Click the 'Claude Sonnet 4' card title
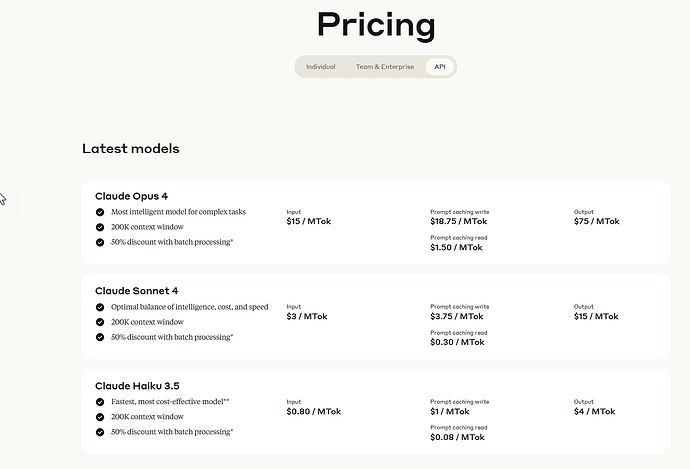Screen dimensions: 690x469 [x=136, y=291]
